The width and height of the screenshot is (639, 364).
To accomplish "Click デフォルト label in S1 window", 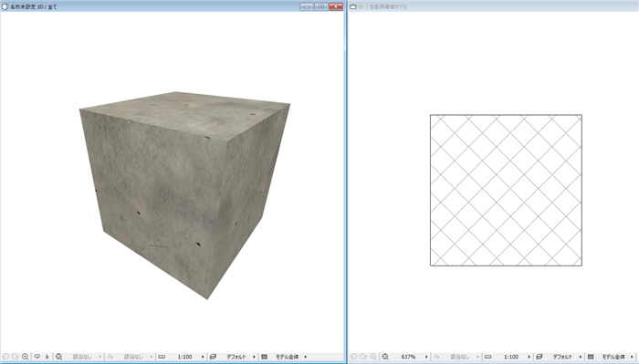I will click(563, 357).
